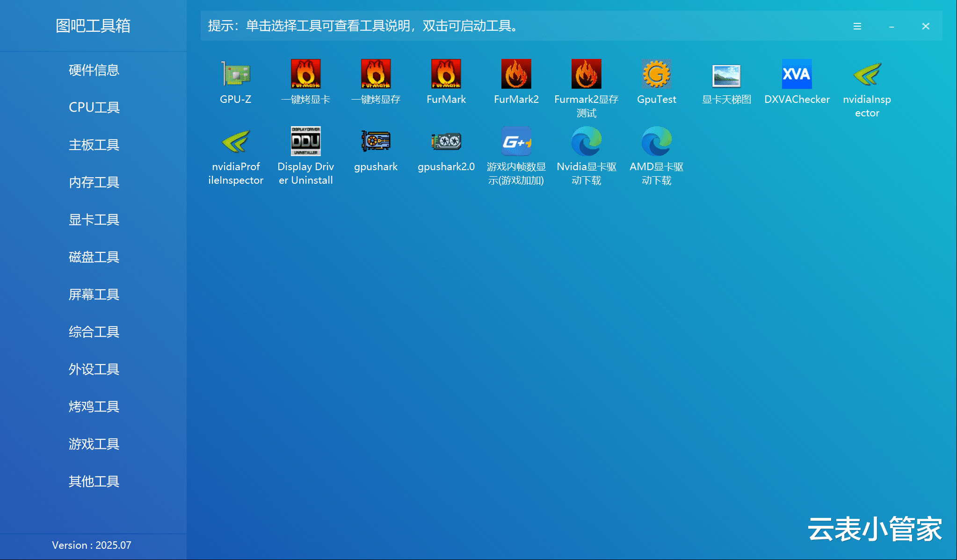Open the 其他工具 category

point(94,481)
